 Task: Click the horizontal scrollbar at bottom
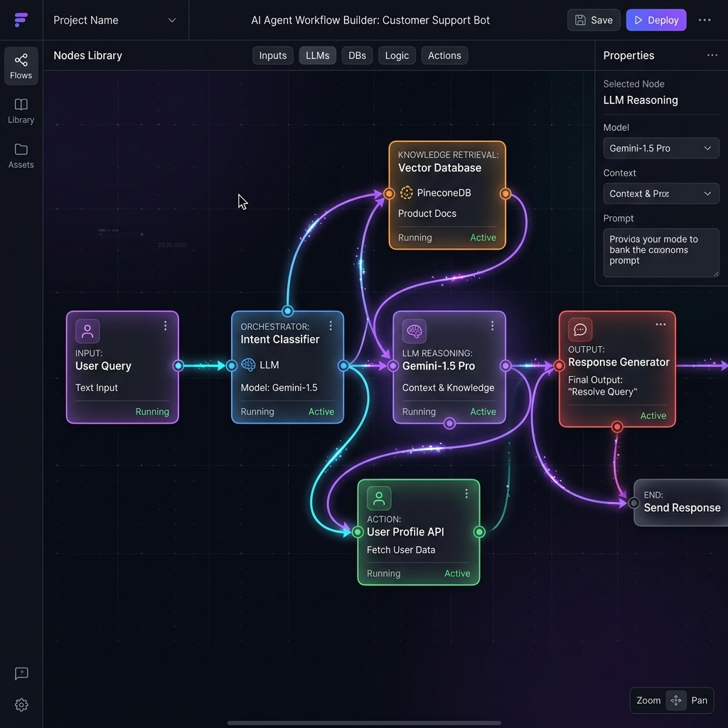pyautogui.click(x=364, y=723)
